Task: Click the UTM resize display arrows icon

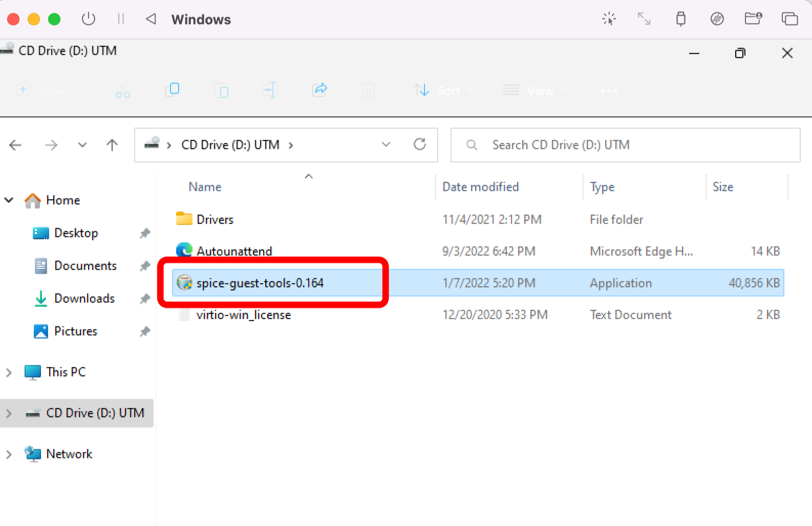Action: coord(644,19)
